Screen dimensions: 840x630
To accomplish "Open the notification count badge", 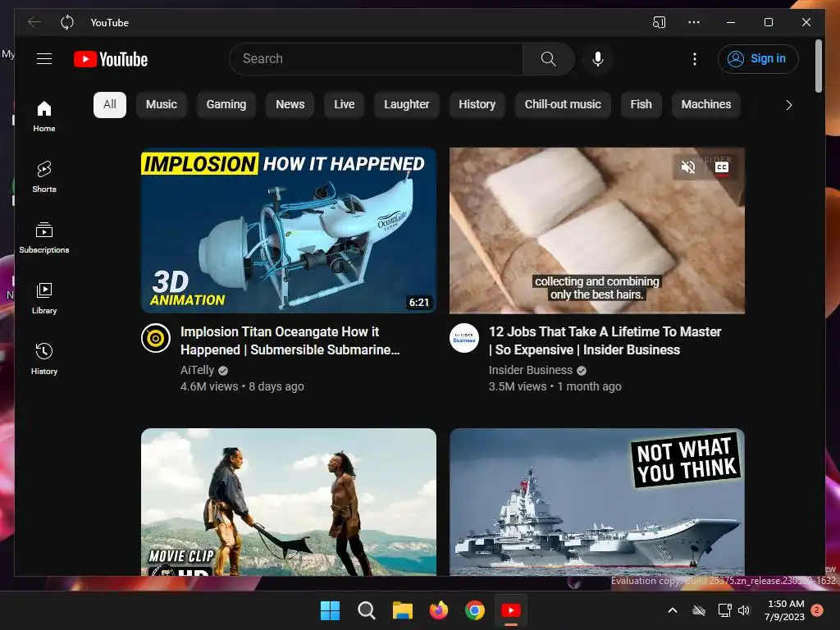I will pos(817,610).
